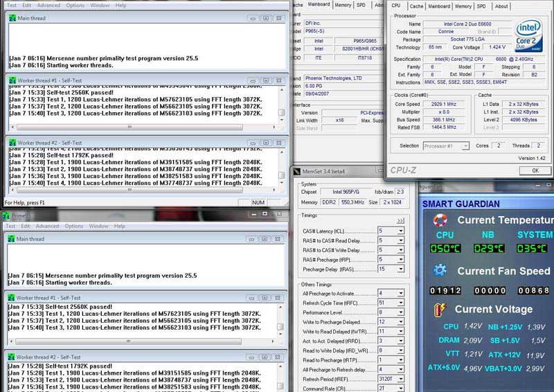Click the 'P965(-S)' model field in back CPU-Z
554x392 pixels.
315,31
